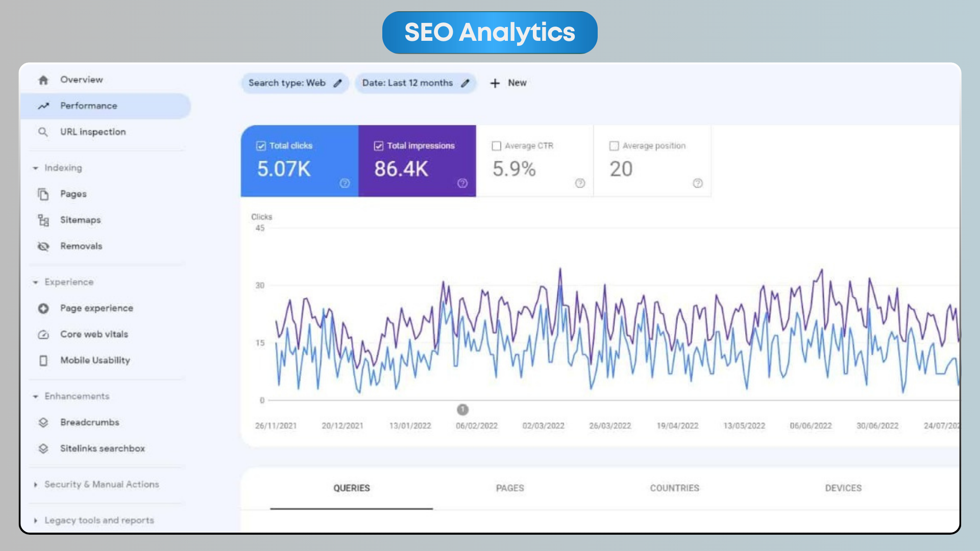Expand Legacy tools and reports section

pyautogui.click(x=35, y=521)
